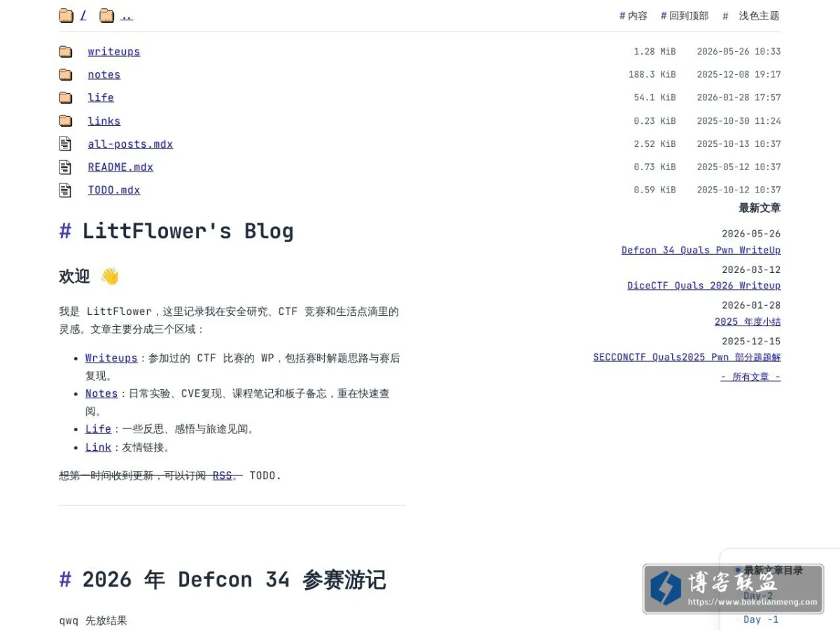
Task: Open the all-posts.mdx file
Action: [130, 144]
